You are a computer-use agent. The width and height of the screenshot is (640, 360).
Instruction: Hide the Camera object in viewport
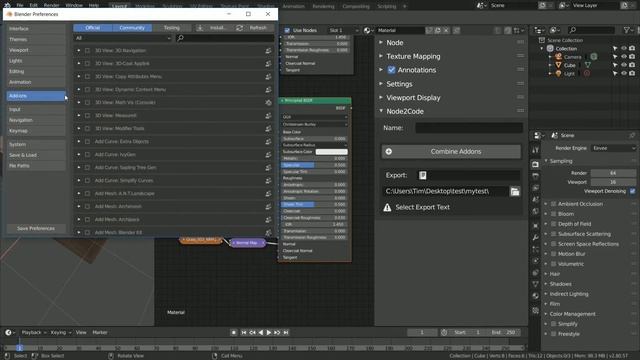click(x=624, y=57)
